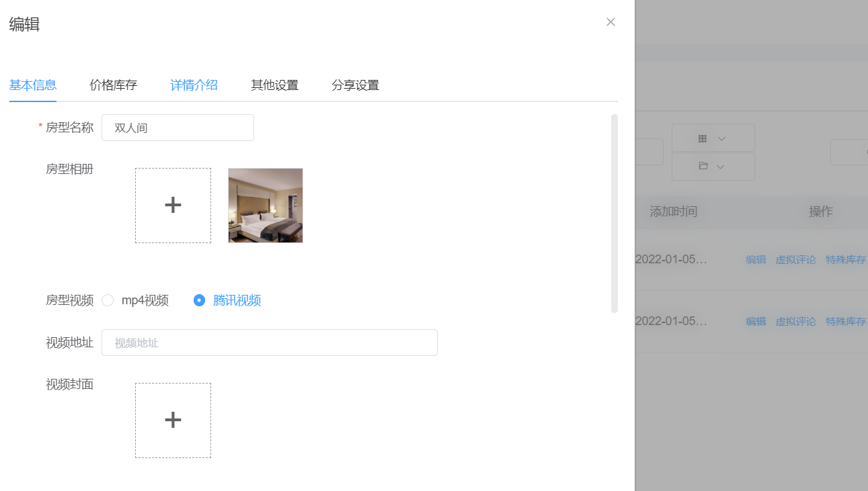The image size is (868, 491).
Task: Click second row's 2022-01-05 date cell
Action: [x=671, y=321]
